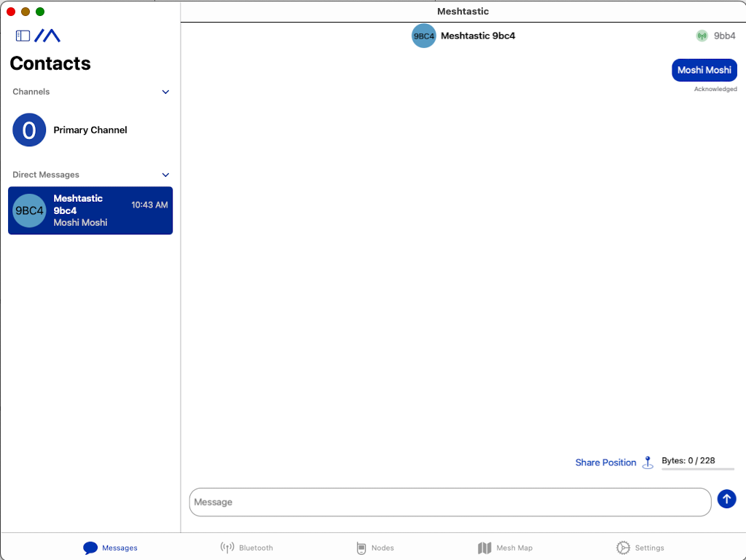This screenshot has width=746, height=560.
Task: Switch to the Mesh Map tab
Action: (506, 548)
